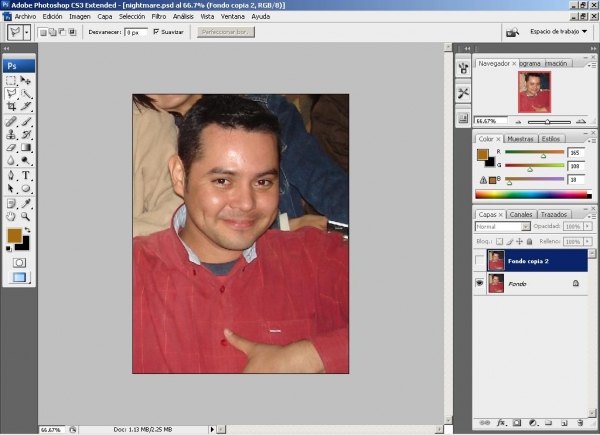Switch to the Canales tab
This screenshot has width=600, height=435.
[521, 215]
